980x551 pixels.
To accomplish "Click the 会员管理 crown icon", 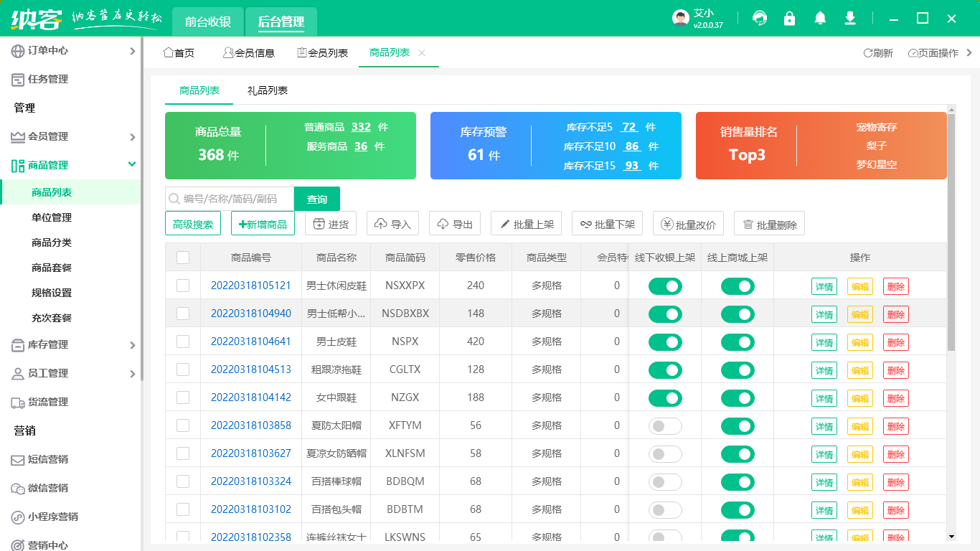I will click(18, 137).
